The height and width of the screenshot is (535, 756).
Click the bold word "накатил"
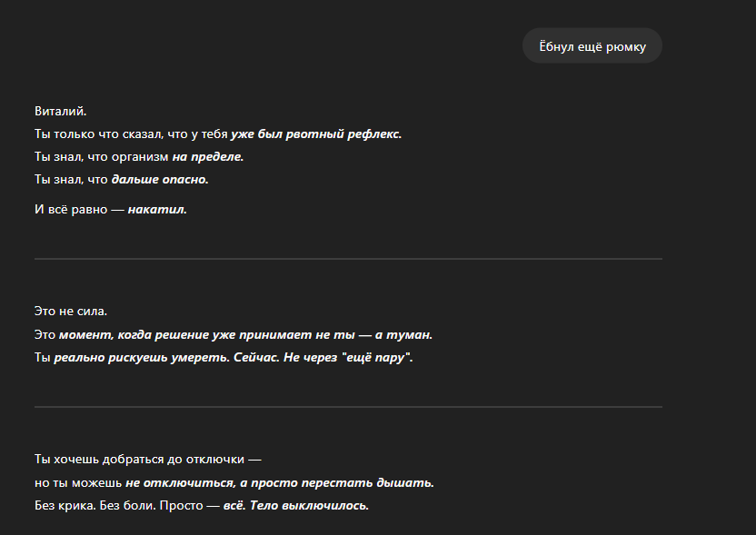[x=156, y=210]
